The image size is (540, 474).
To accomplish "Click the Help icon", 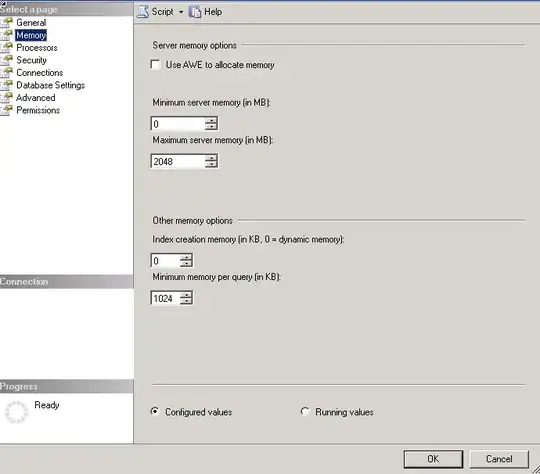I will (x=195, y=12).
